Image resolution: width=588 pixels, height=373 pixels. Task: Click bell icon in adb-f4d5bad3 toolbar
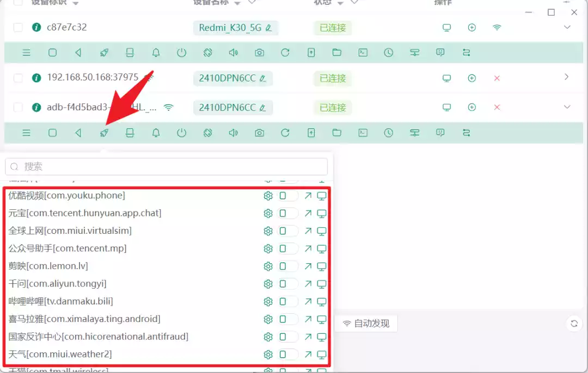tap(156, 133)
